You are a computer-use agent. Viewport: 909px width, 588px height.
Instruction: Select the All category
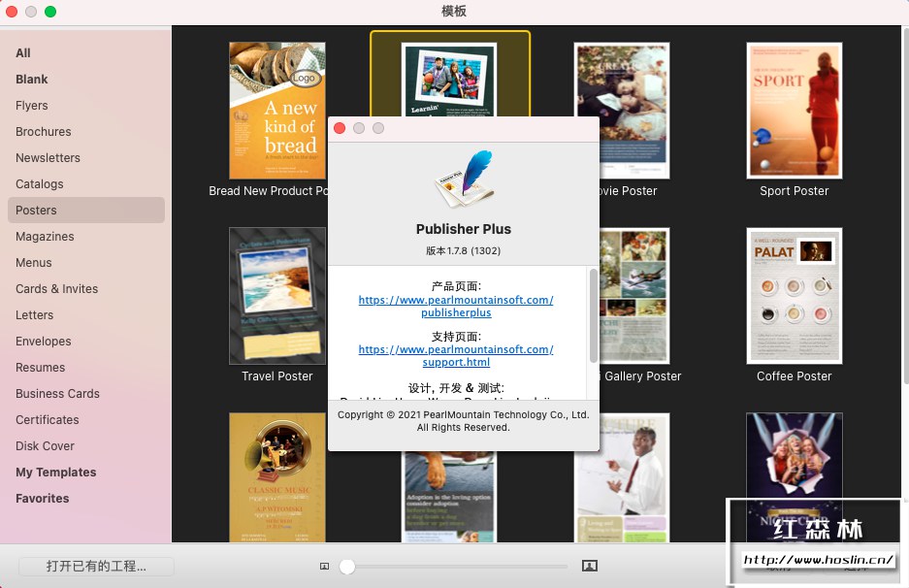coord(23,52)
